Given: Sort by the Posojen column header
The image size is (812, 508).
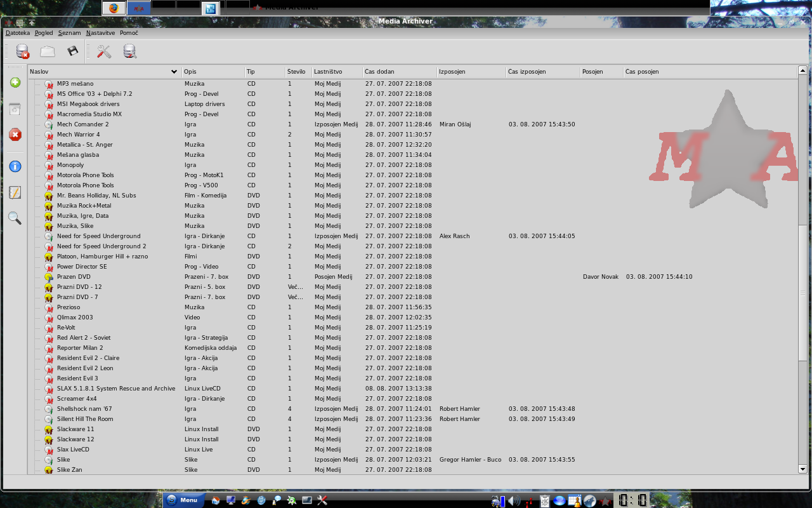Looking at the screenshot, I should 601,72.
